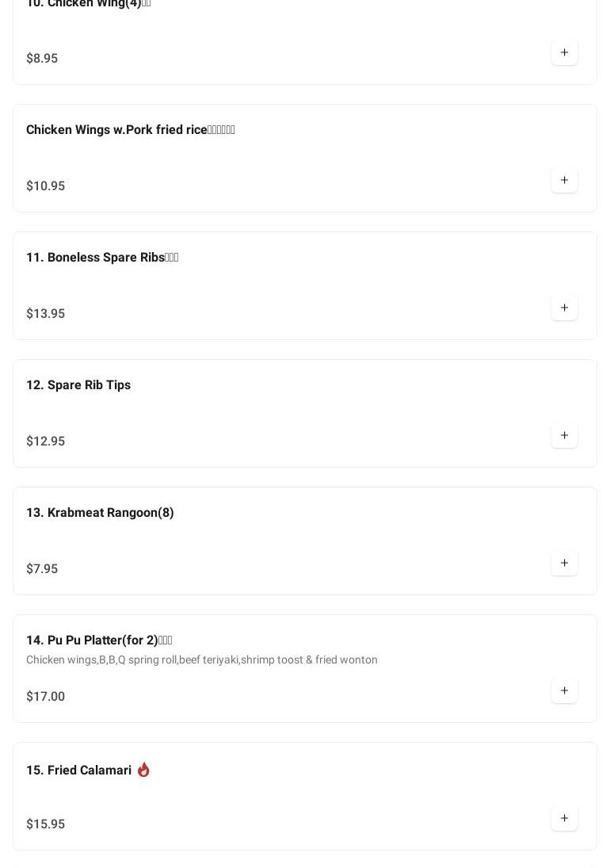Image resolution: width=610 pixels, height=868 pixels.
Task: Open the Fried Calamari item title
Action: [78, 770]
